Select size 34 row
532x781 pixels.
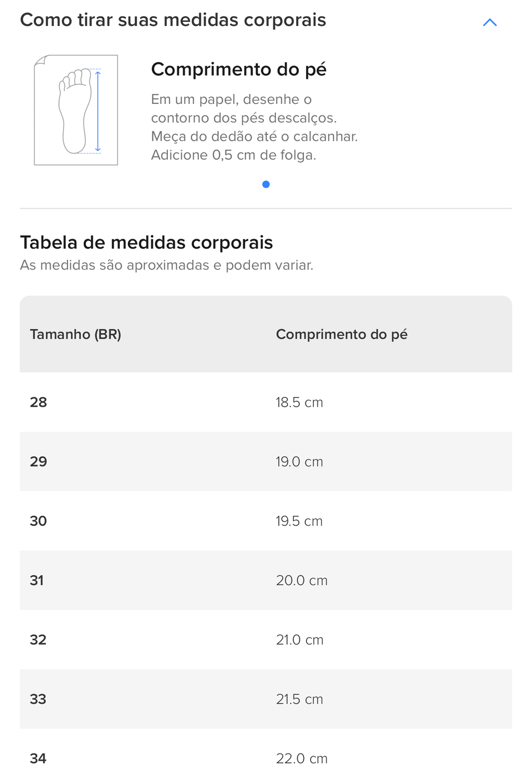[266, 755]
